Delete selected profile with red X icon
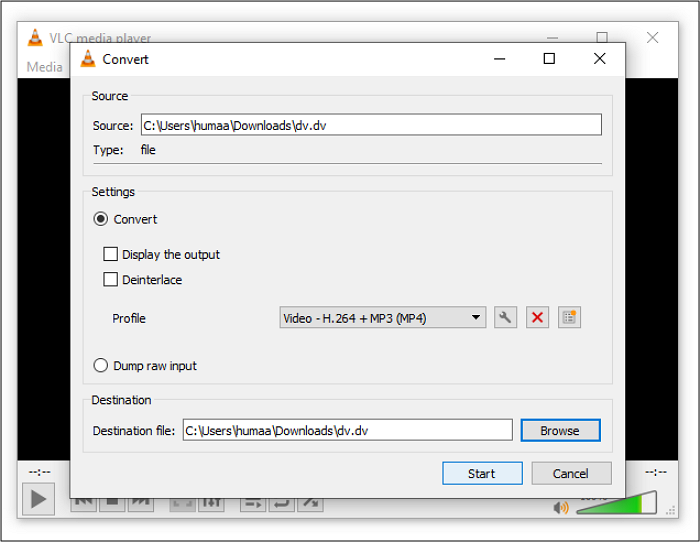 pos(538,318)
